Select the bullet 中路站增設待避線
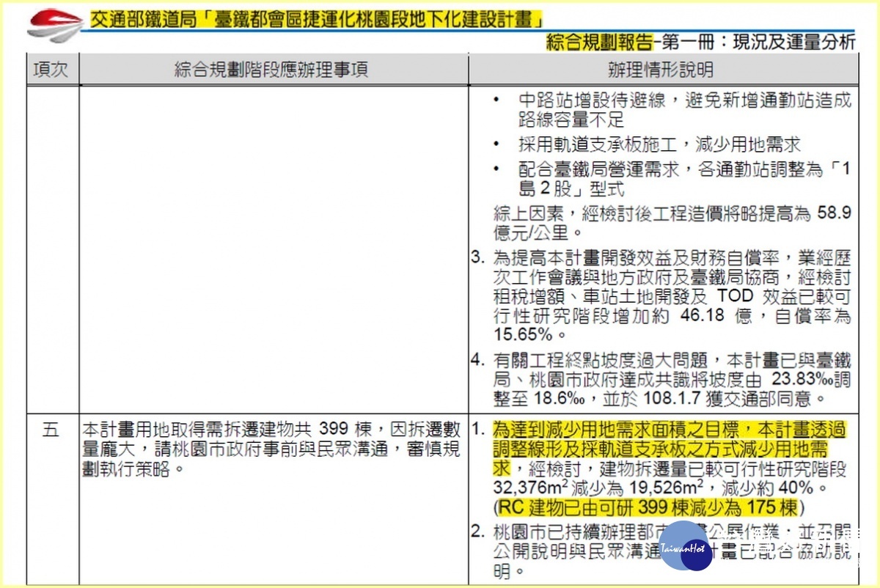880x588 pixels. tap(684, 110)
